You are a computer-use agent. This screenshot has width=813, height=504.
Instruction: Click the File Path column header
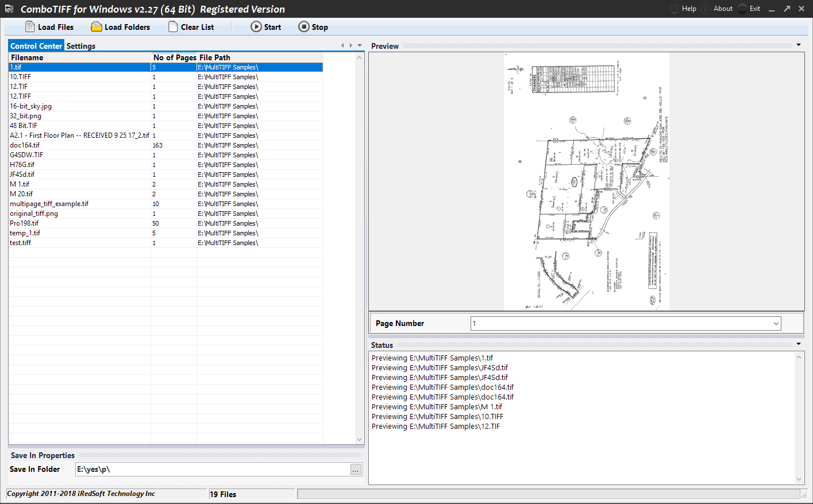(x=260, y=57)
